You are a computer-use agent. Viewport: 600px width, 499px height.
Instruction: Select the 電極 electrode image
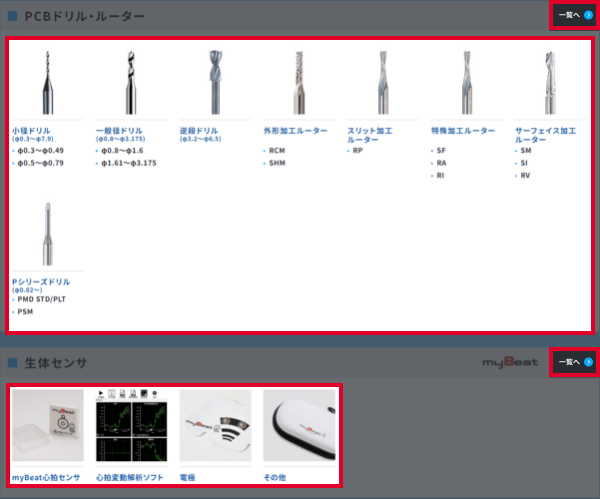pyautogui.click(x=215, y=426)
